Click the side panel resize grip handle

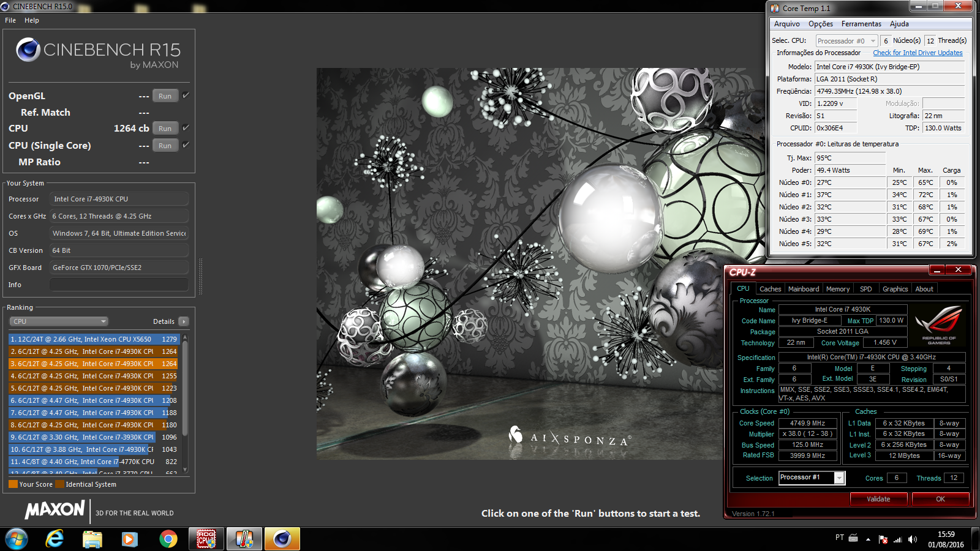pos(200,276)
